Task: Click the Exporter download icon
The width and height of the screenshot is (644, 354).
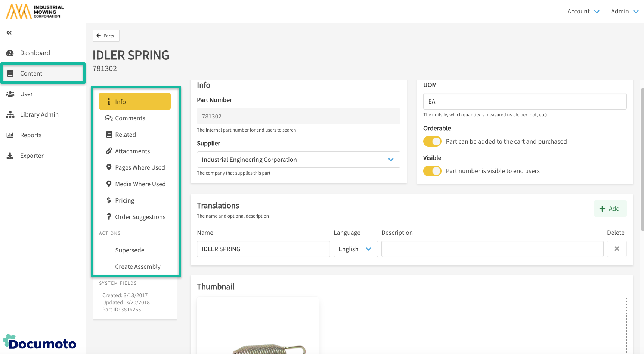Action: click(x=10, y=156)
